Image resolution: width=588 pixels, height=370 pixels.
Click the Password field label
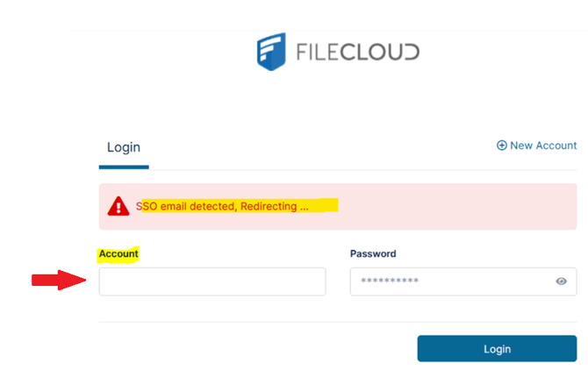pos(373,253)
